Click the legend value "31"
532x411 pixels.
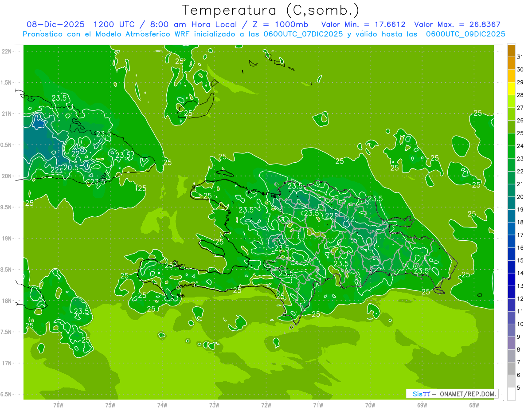520,57
